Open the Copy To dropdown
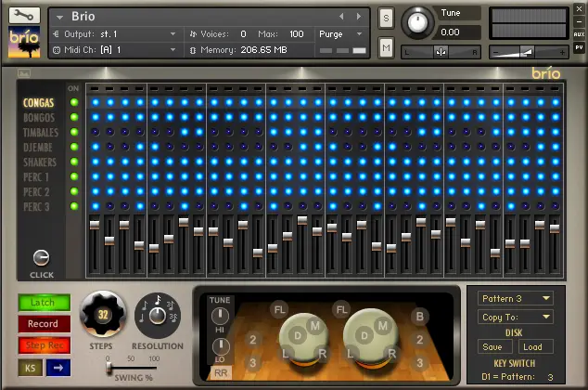The image size is (588, 390). (x=515, y=318)
